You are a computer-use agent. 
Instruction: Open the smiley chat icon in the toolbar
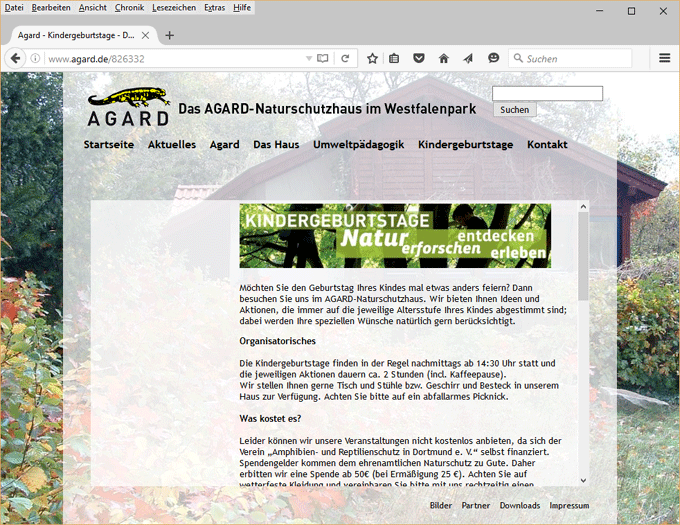494,58
